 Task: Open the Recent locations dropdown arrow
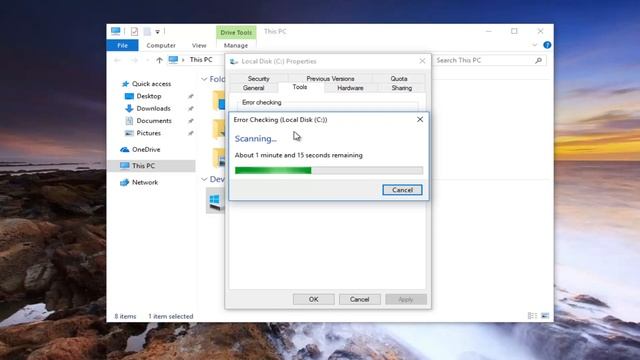(x=147, y=60)
